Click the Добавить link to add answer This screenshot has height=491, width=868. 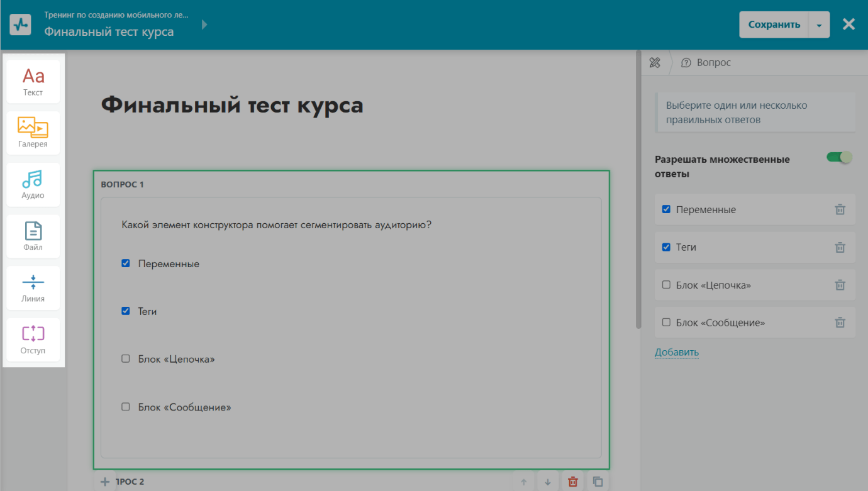coord(677,352)
